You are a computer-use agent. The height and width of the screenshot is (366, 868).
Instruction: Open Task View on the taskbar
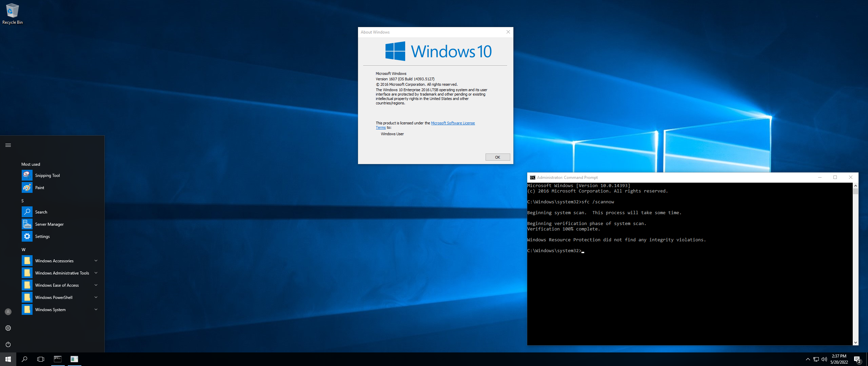coord(41,359)
